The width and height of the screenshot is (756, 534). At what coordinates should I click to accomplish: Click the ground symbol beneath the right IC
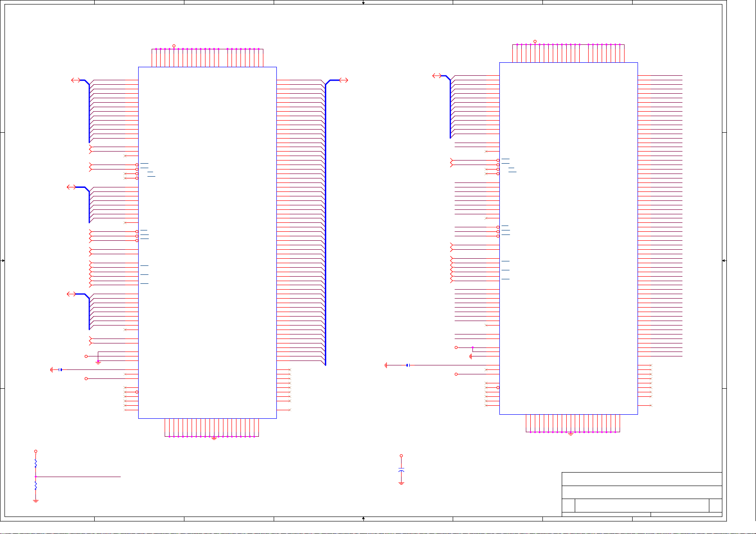(x=571, y=434)
